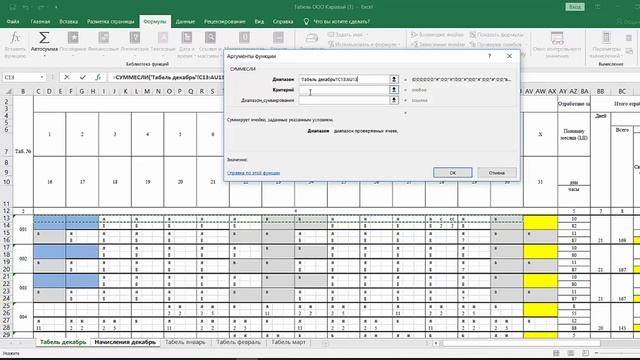The image size is (640, 360).
Task: Open the Файл menu tab
Action: 13,22
